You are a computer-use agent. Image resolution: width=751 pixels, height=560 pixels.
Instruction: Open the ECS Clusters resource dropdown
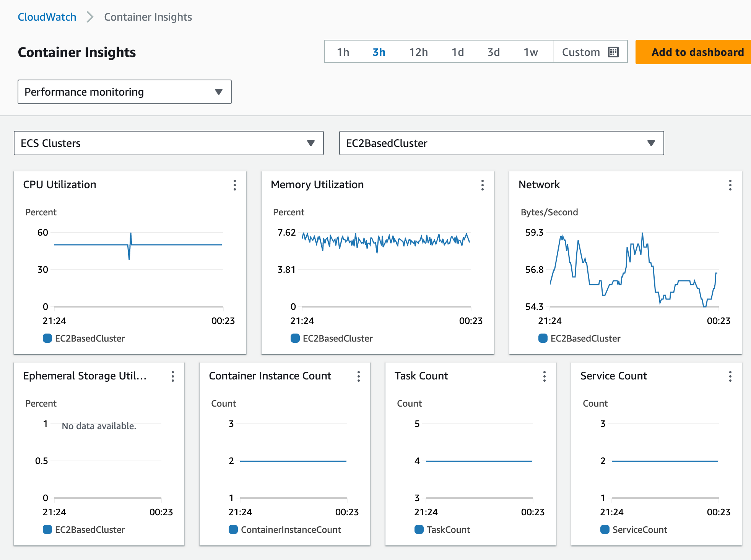(x=169, y=143)
